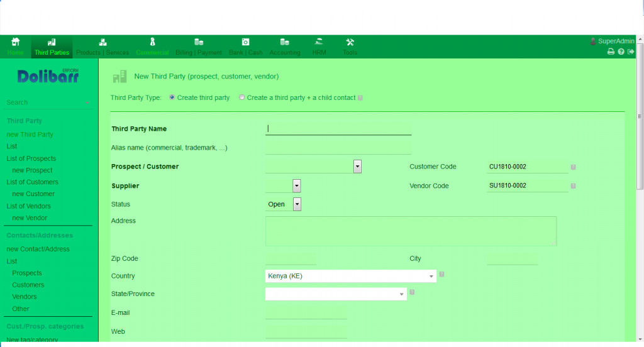
Task: Click the help question mark icon in header
Action: tap(621, 52)
